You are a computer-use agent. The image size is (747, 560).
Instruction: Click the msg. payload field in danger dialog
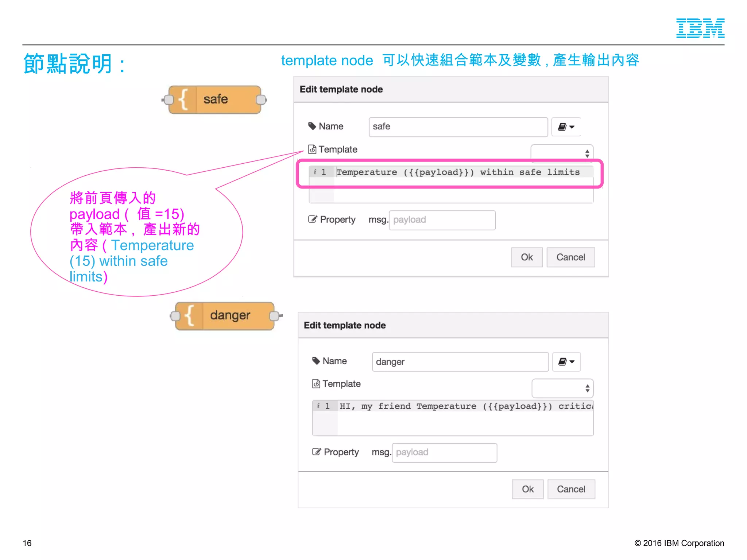click(x=444, y=452)
